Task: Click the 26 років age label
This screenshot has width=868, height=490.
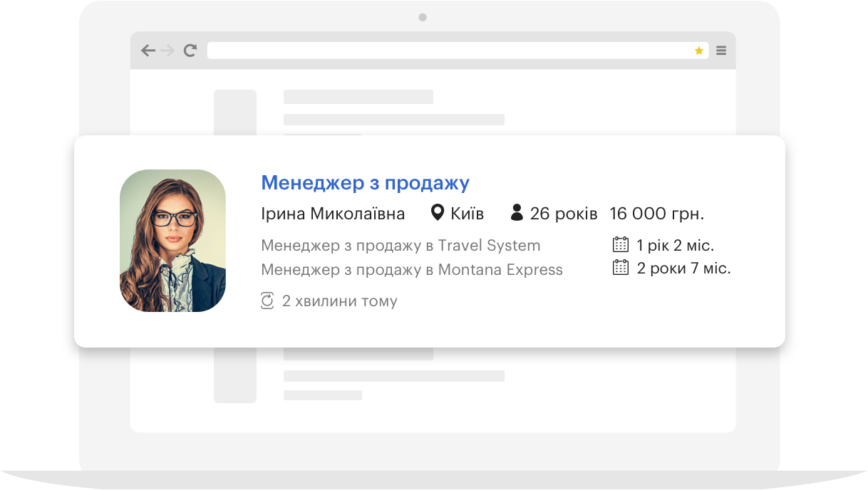Action: coord(564,214)
